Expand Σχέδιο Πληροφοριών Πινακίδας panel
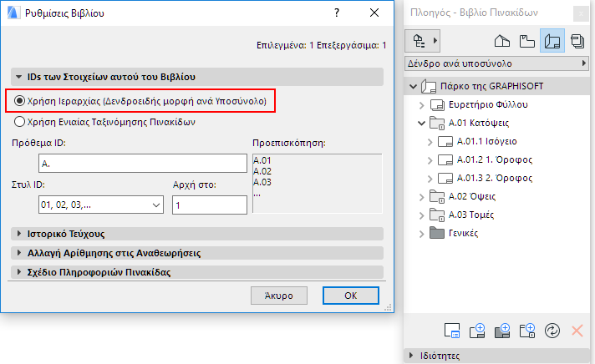 [18, 272]
